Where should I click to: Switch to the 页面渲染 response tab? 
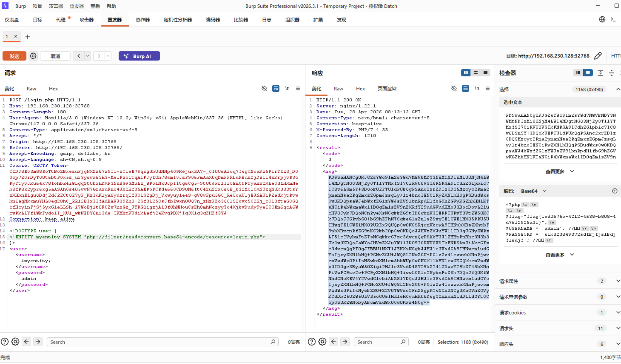pos(387,88)
